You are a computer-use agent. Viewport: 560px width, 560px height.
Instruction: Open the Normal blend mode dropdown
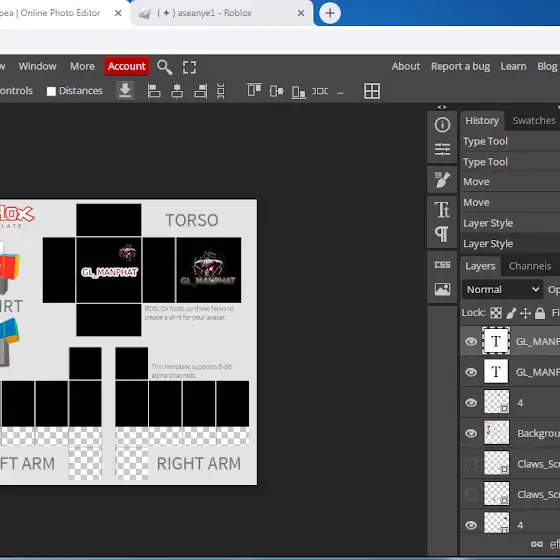pos(502,289)
